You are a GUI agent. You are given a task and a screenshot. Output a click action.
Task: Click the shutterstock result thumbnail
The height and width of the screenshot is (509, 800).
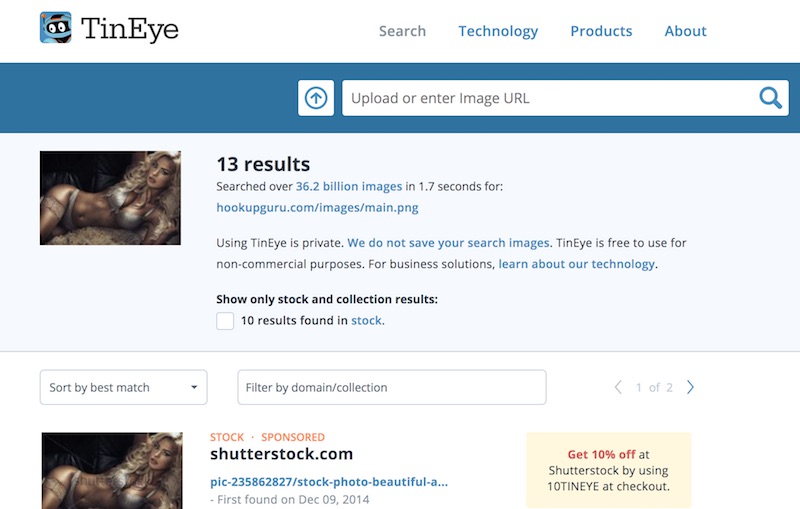(112, 470)
